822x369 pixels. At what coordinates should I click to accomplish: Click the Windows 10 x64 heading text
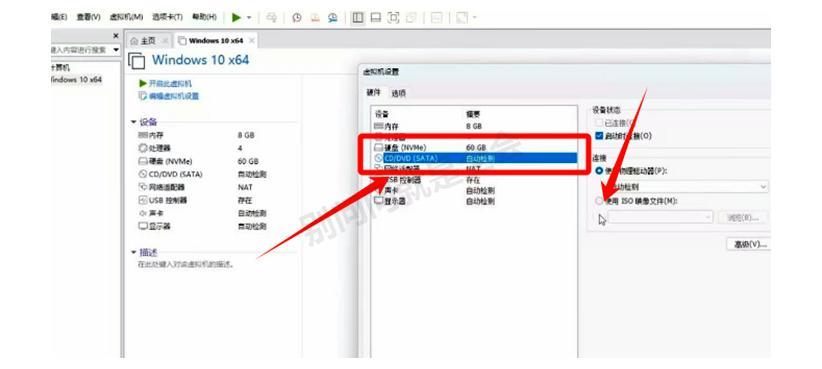(x=200, y=60)
